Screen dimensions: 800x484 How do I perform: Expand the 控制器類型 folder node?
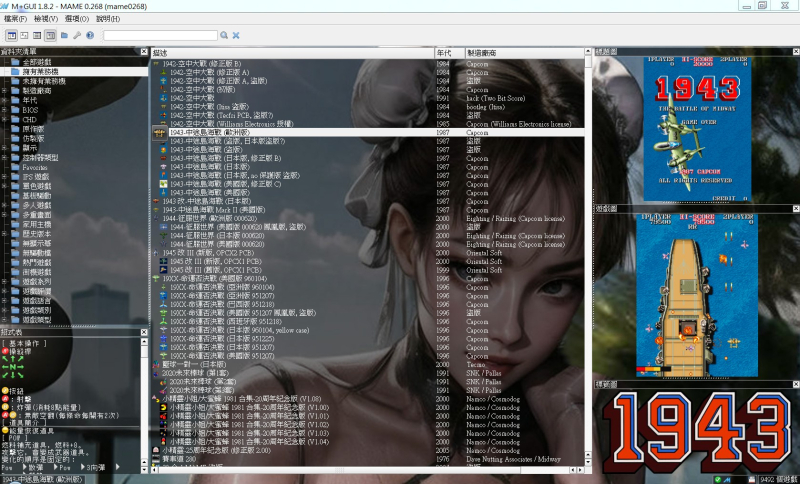4,158
